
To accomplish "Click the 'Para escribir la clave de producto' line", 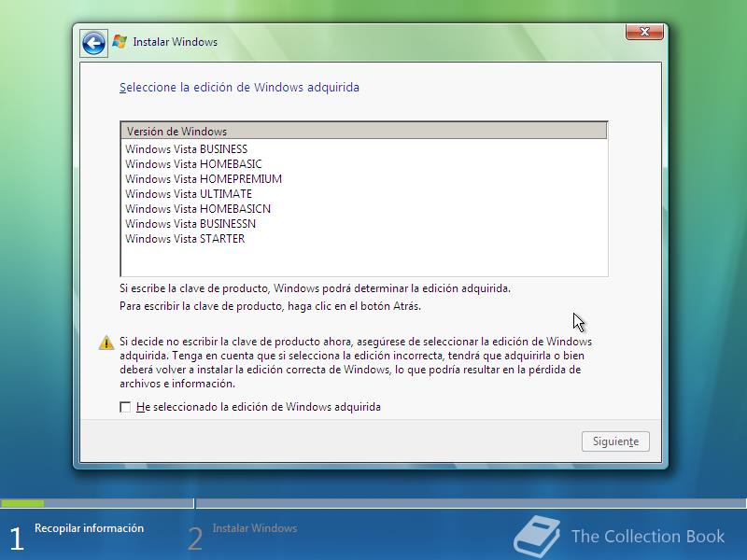I will click(270, 306).
